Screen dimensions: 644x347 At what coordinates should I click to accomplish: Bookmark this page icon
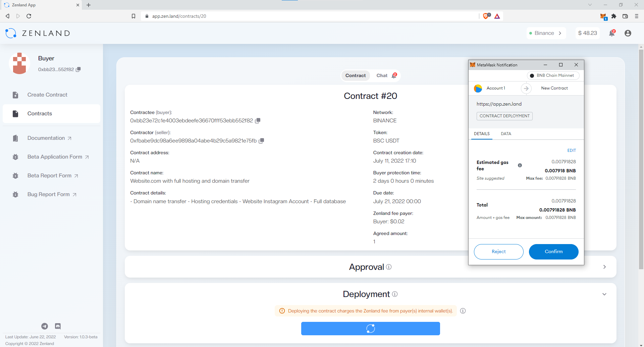pyautogui.click(x=133, y=16)
